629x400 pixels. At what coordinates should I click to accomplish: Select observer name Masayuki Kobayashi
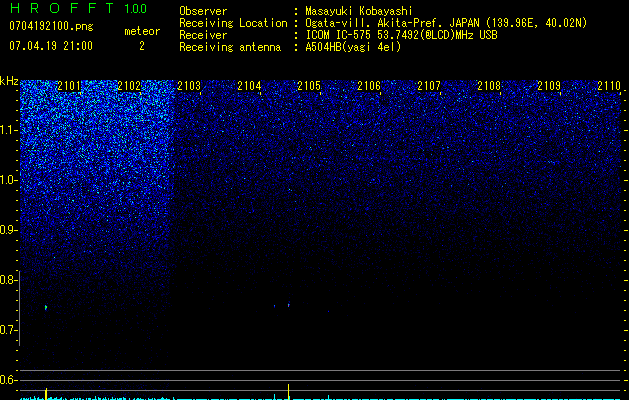click(359, 11)
